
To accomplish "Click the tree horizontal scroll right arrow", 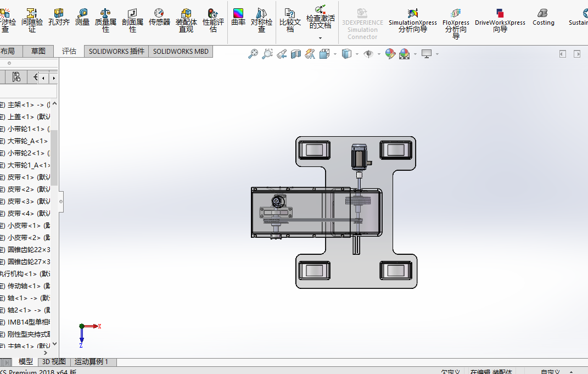I will (46, 353).
